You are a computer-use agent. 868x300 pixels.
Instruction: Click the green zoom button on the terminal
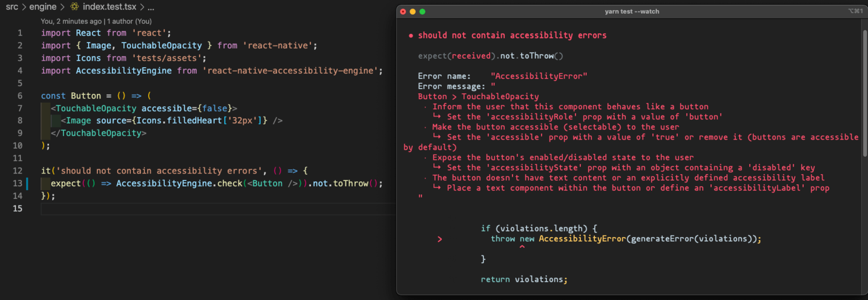point(422,11)
